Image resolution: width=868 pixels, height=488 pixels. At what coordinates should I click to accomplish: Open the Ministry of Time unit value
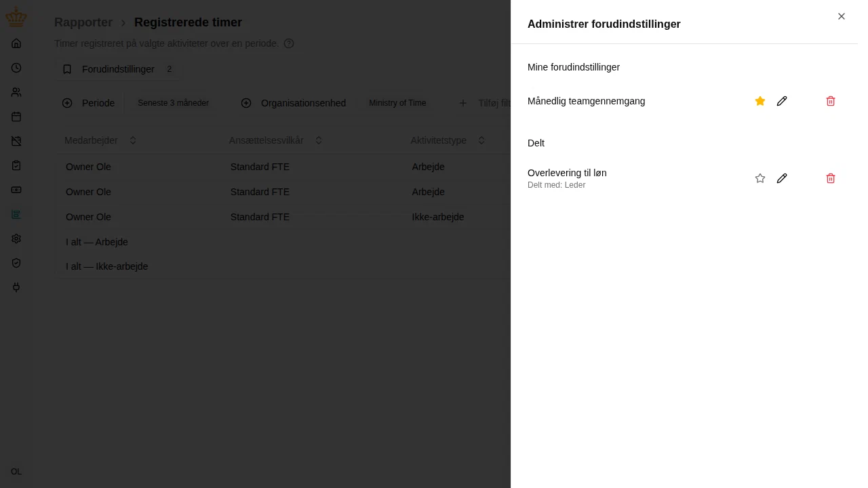pos(397,103)
